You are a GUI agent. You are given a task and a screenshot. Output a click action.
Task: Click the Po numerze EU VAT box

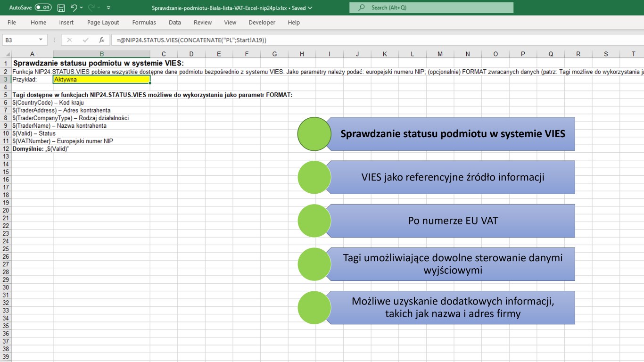(x=452, y=221)
